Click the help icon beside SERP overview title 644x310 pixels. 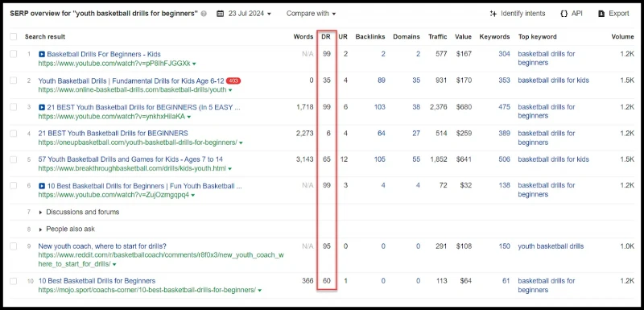tap(204, 14)
